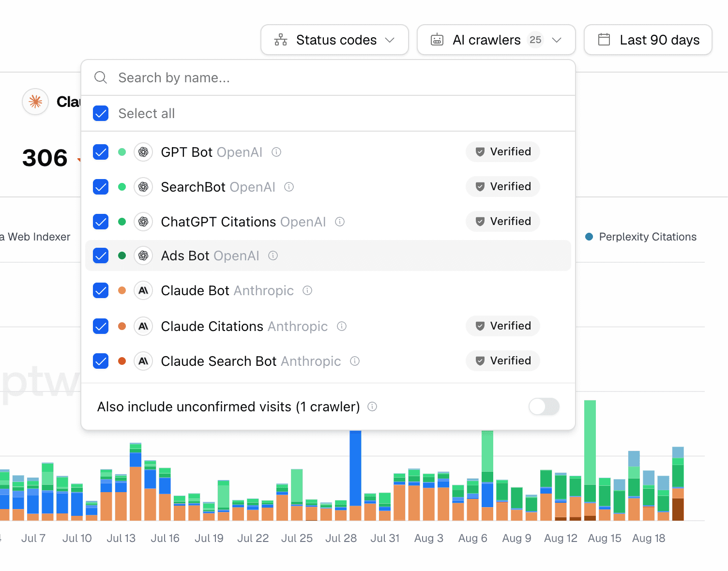Click the Anthropic logo next to Claude Bot
Image resolution: width=728 pixels, height=571 pixels.
click(x=143, y=290)
